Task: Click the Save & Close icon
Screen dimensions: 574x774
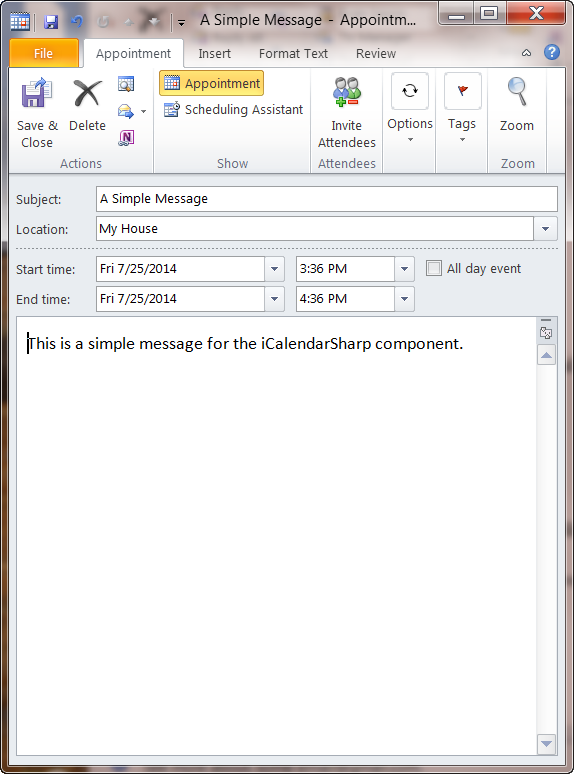Action: (x=37, y=94)
